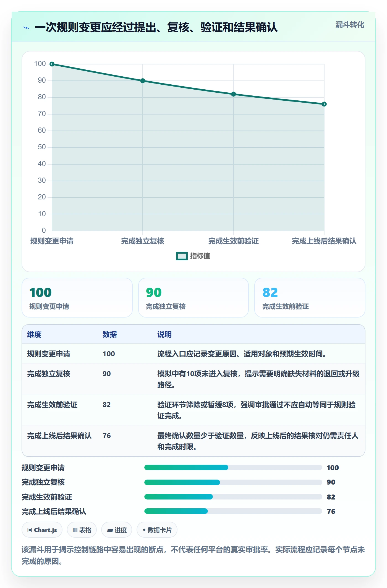Click the bar icon in 进度 chip
387x588 pixels.
coord(110,530)
